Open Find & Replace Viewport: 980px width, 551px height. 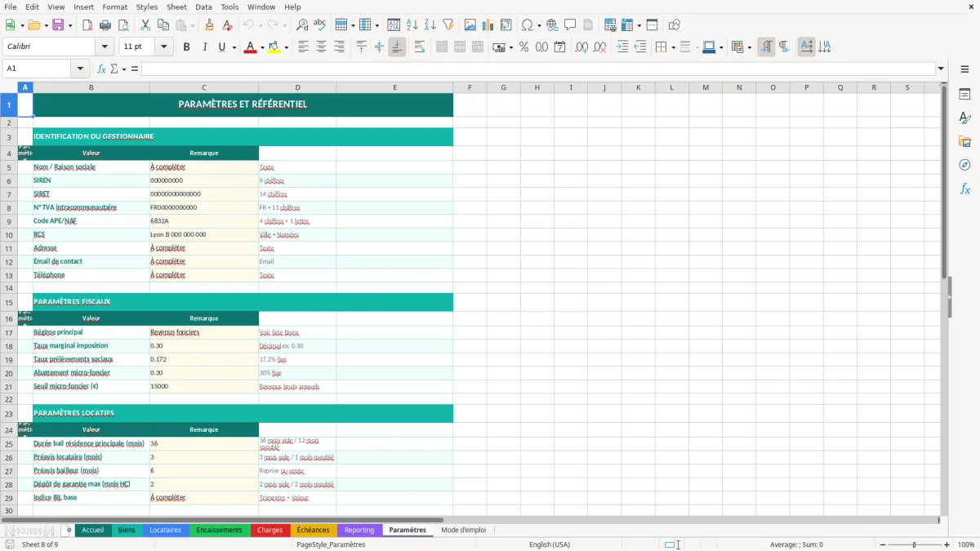coord(302,25)
